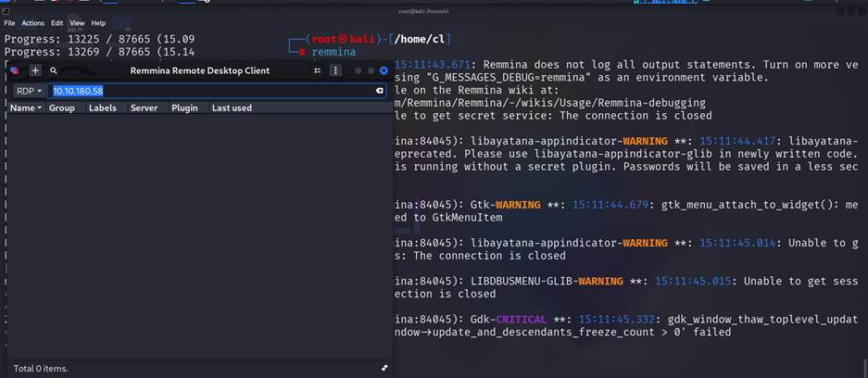Sort by the Server column header

pos(144,108)
